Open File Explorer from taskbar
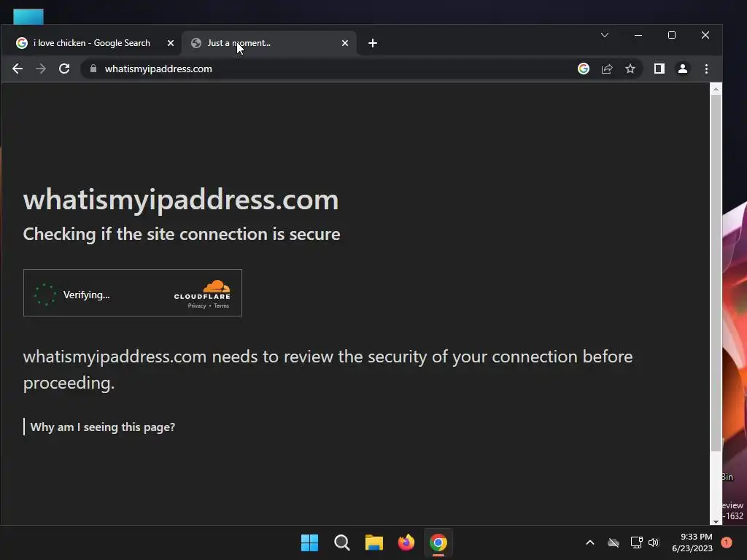Screen dimensions: 747x560 point(374,542)
